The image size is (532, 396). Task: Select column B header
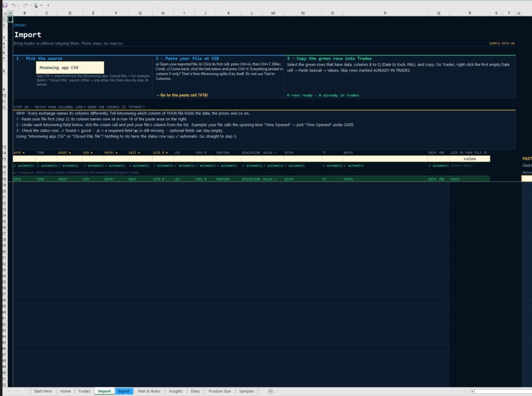pos(24,13)
